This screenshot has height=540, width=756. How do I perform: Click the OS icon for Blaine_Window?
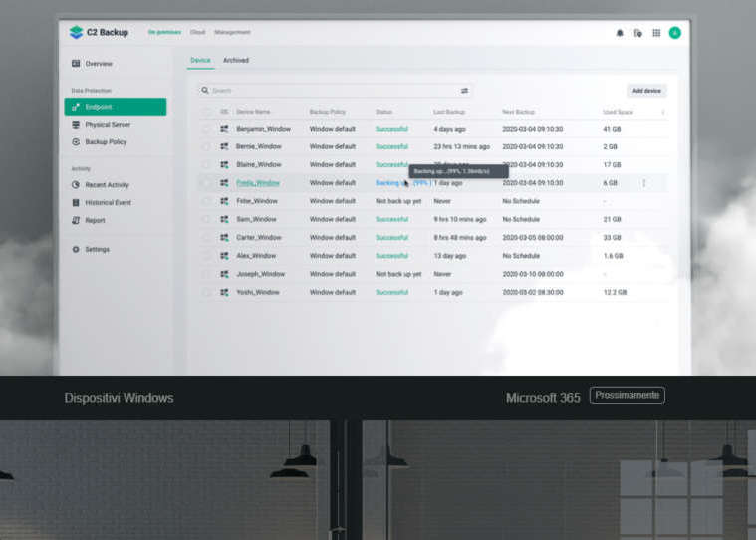tap(224, 165)
